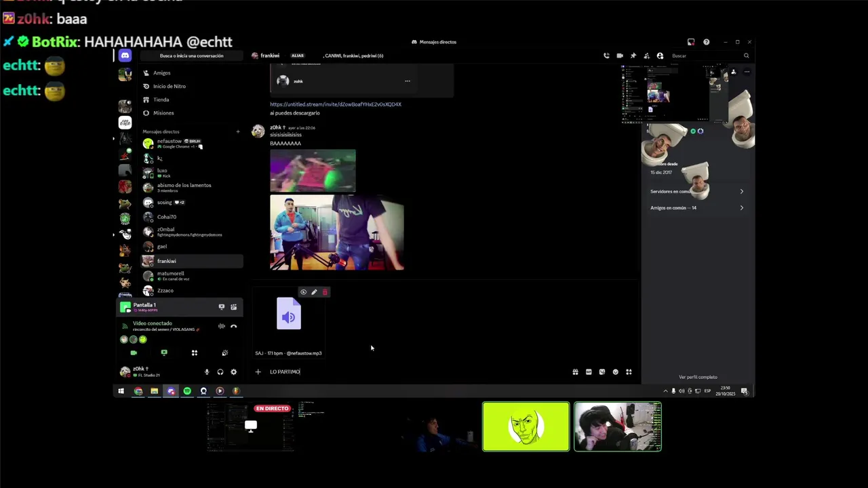Open FL Studio from the taskbar

click(x=236, y=391)
